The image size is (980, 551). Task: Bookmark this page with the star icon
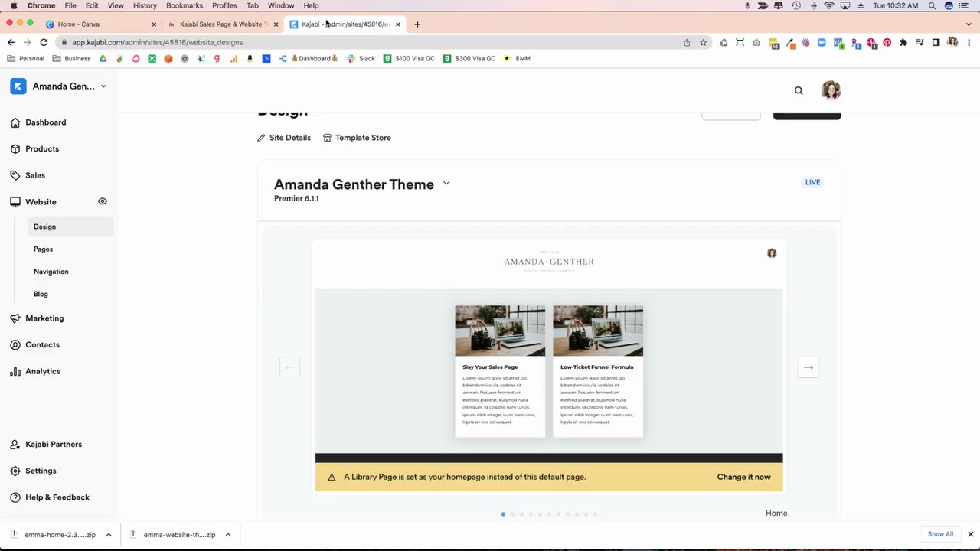pos(703,43)
